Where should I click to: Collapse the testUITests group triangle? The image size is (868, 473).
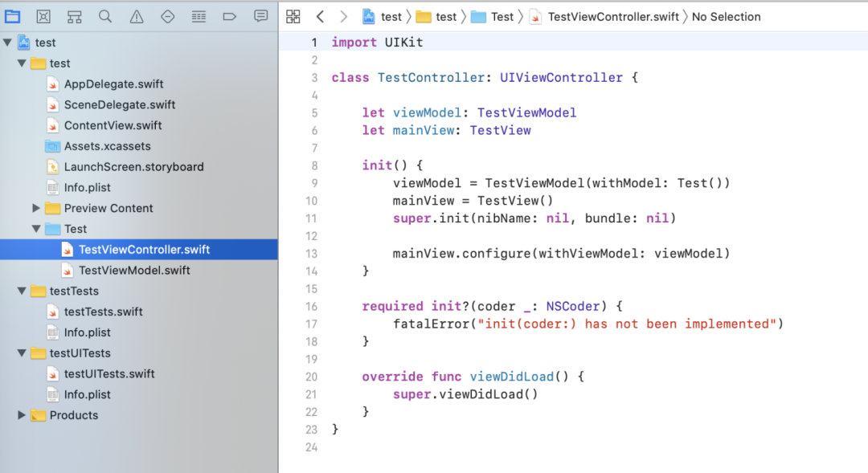[x=22, y=353]
